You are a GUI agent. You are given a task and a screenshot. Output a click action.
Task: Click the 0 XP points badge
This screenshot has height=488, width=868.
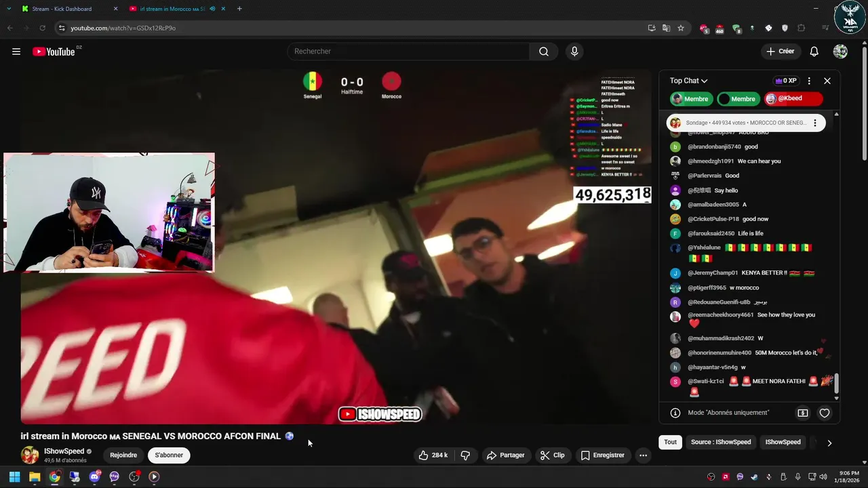785,81
